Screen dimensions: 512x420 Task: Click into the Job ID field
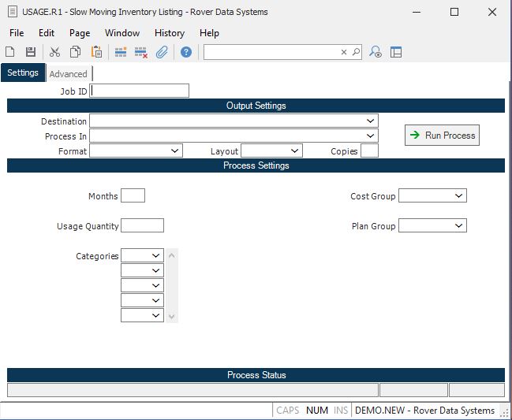pos(140,91)
